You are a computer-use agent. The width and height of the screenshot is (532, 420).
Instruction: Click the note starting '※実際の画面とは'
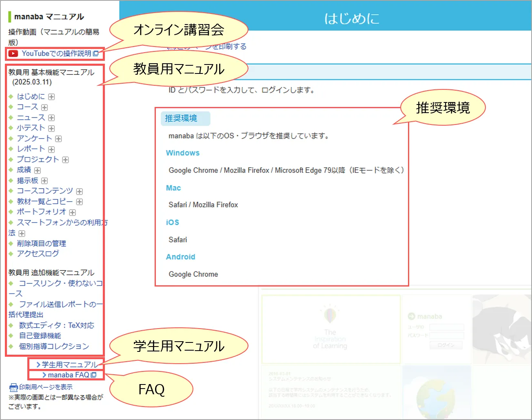(56, 402)
